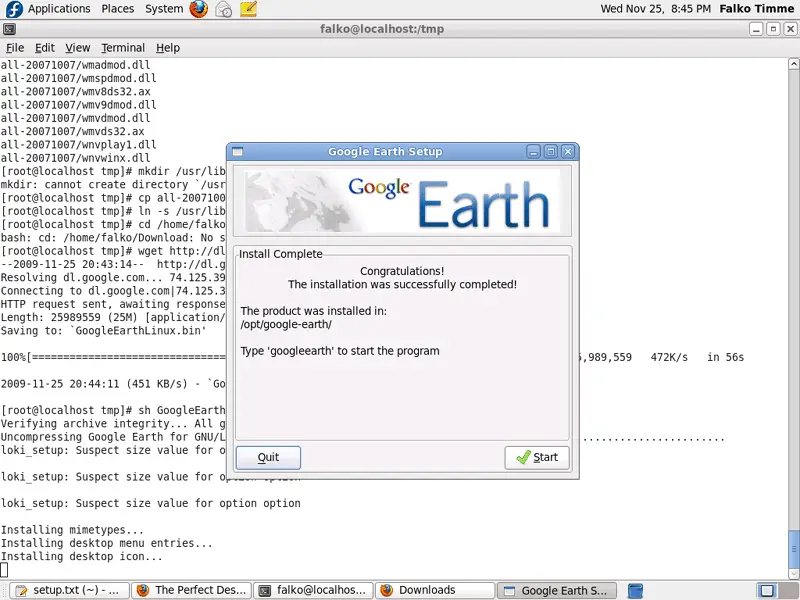Click terminal line 'all-20071007/wmadmod.dll'
Viewport: 800px width, 600px height.
[76, 65]
